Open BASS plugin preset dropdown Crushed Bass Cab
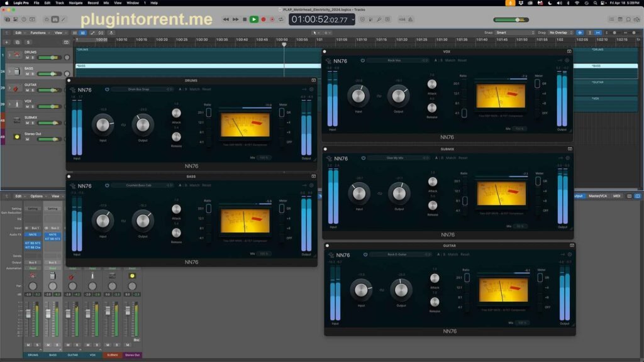Screen dimensions: 644x362 (142, 185)
